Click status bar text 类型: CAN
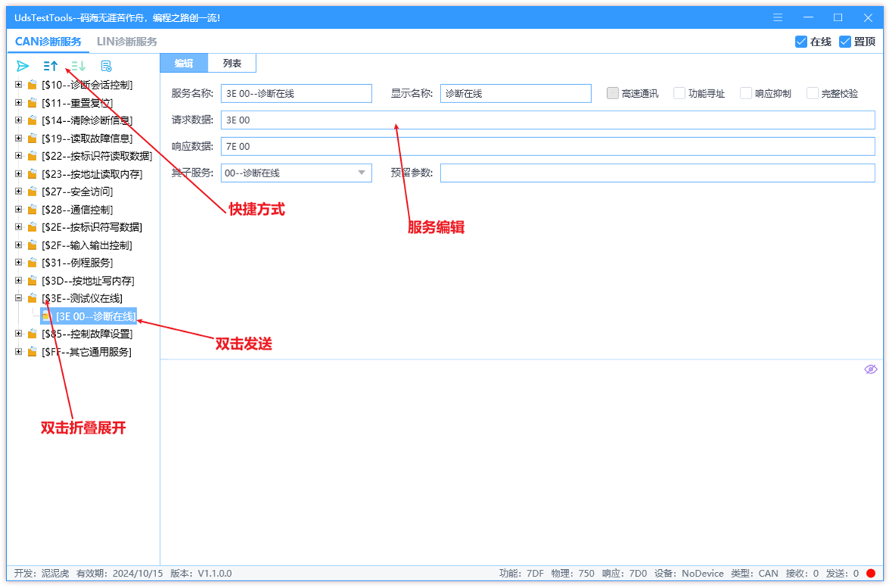This screenshot has width=889, height=588. coord(755,574)
